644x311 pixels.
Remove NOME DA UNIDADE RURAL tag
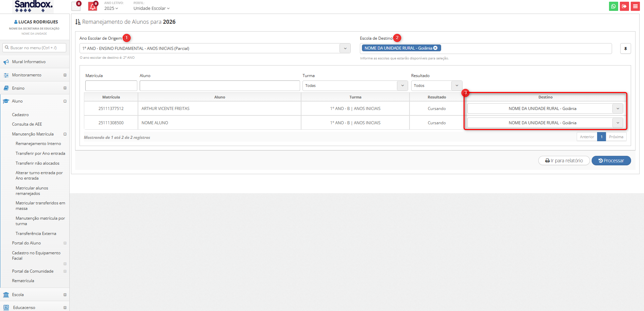435,48
